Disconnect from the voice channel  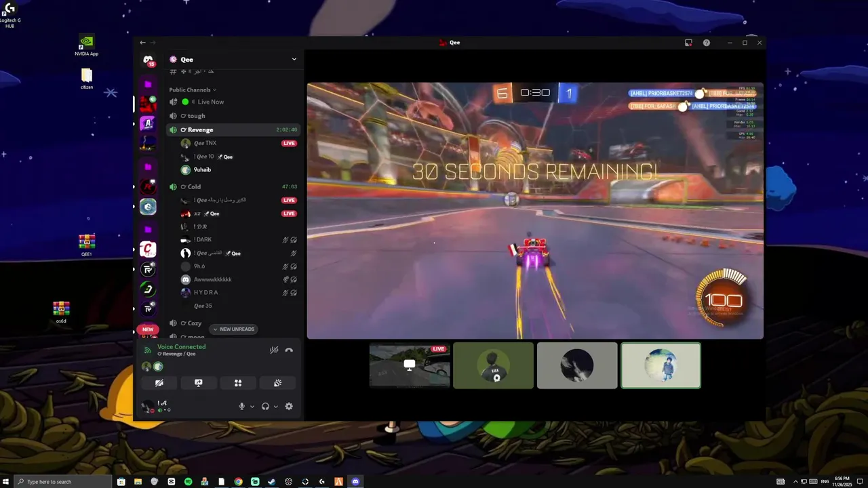289,350
